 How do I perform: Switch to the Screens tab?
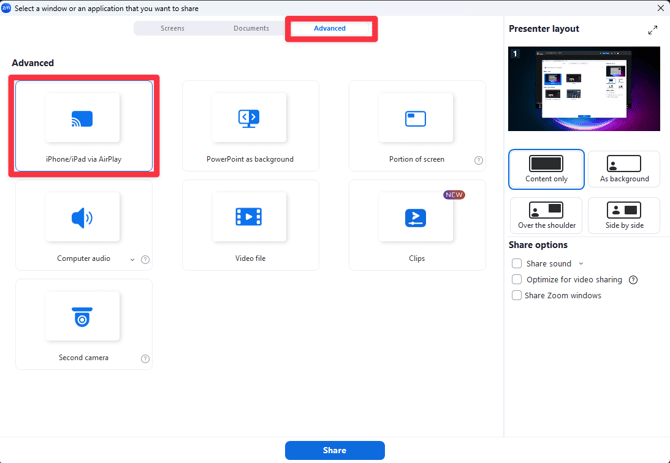172,28
